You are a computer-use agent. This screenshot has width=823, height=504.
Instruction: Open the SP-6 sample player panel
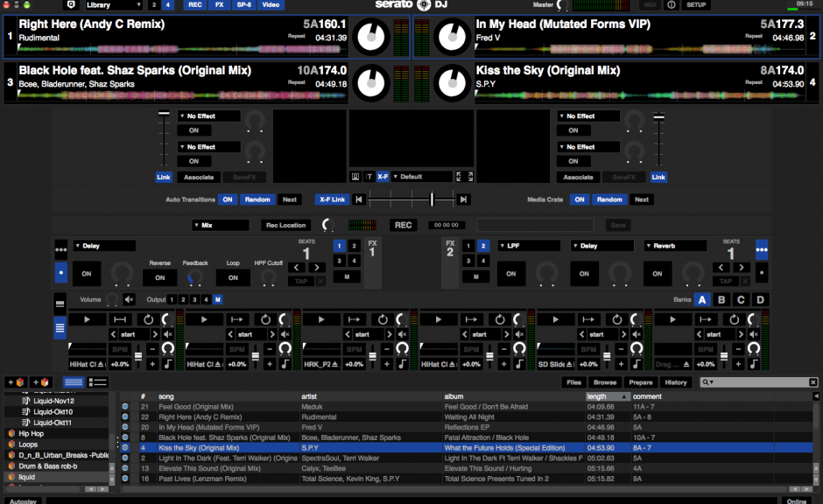coord(244,5)
